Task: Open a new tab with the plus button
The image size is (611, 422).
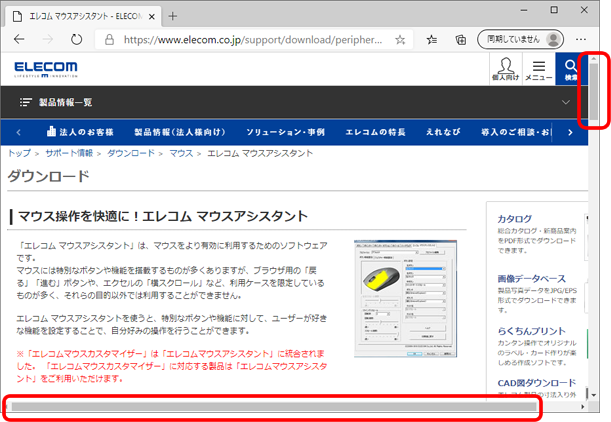Action: pyautogui.click(x=172, y=16)
